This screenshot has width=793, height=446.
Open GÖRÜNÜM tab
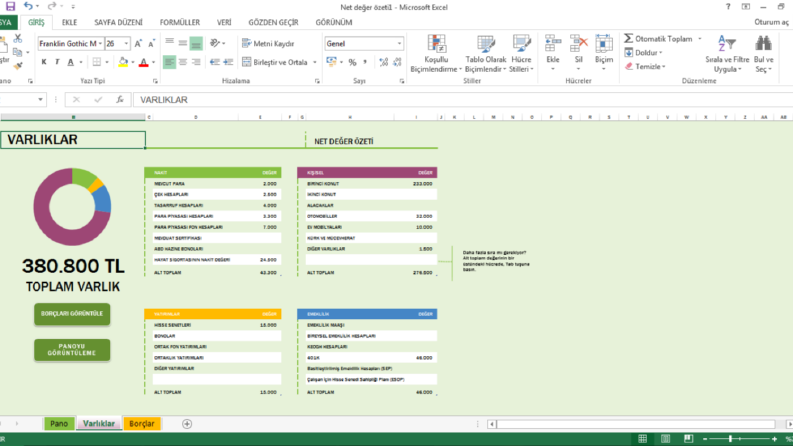[x=334, y=22]
